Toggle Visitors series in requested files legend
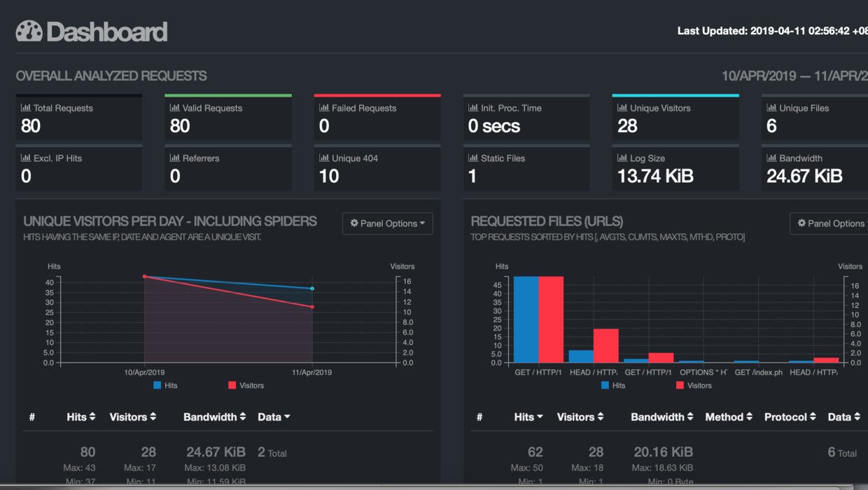Screen dimensions: 868x490 pyautogui.click(x=693, y=385)
